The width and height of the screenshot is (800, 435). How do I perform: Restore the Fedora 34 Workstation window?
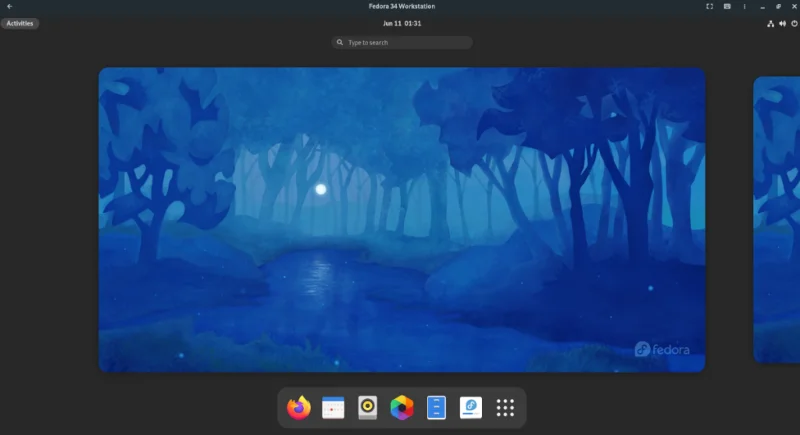[778, 7]
